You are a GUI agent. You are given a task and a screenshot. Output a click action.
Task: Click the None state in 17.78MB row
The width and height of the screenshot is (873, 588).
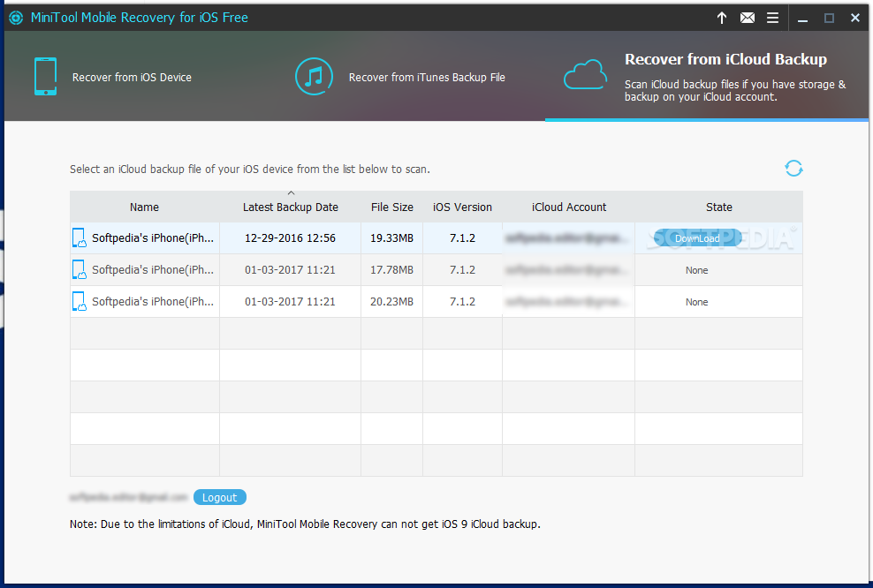pyautogui.click(x=696, y=270)
